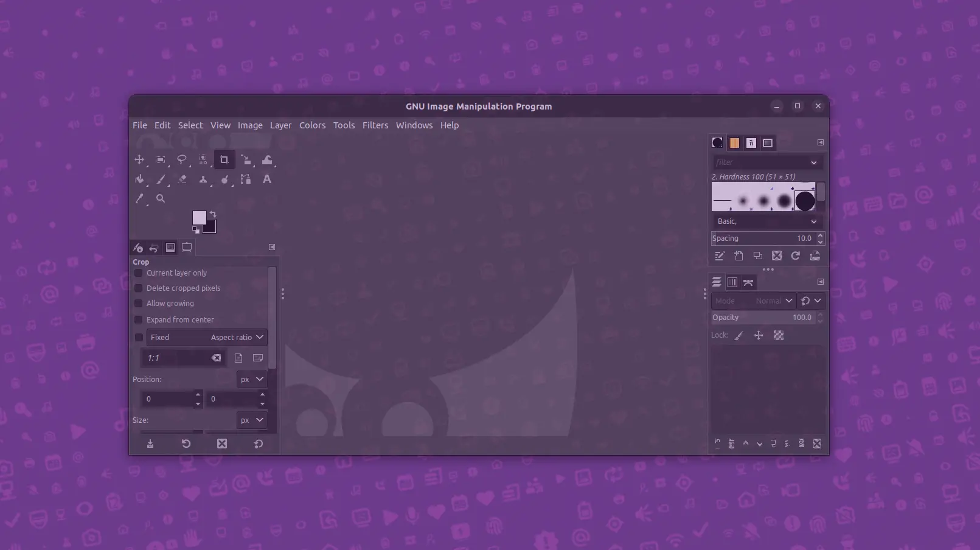This screenshot has height=550, width=980.
Task: Activate the Paintbrush tool
Action: click(161, 179)
